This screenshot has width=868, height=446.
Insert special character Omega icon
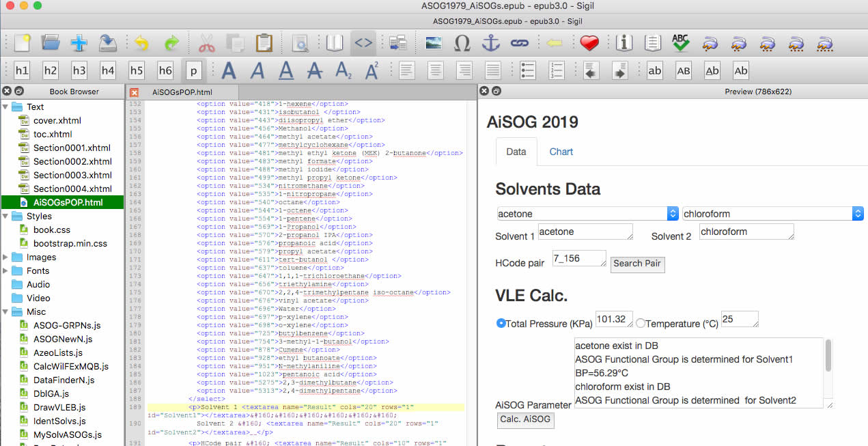462,43
